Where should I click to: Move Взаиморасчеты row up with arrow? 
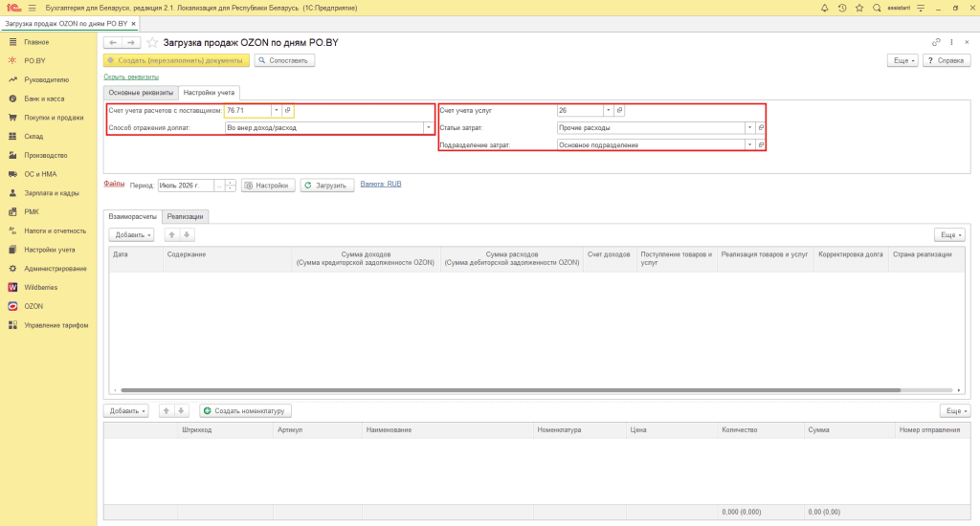[172, 235]
